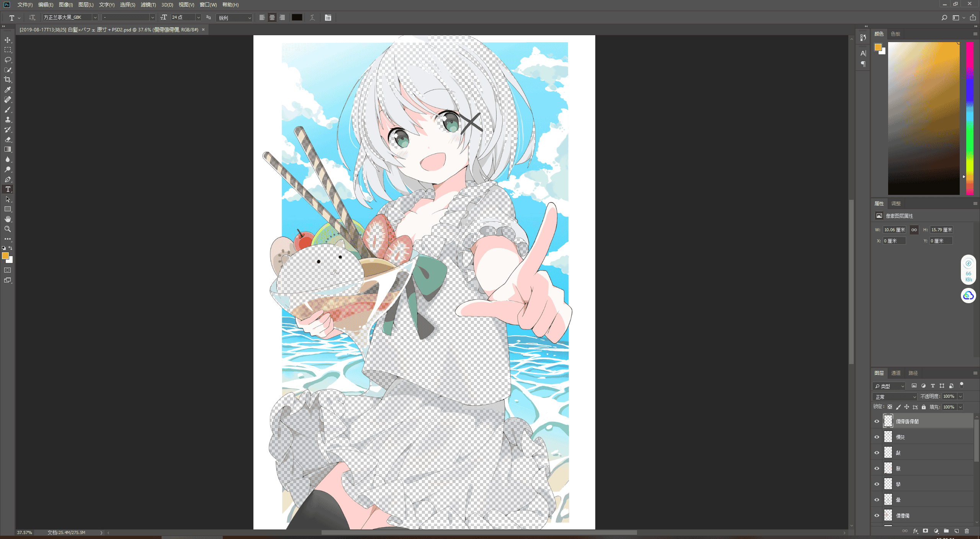
Task: Select the Crop tool
Action: click(x=8, y=80)
